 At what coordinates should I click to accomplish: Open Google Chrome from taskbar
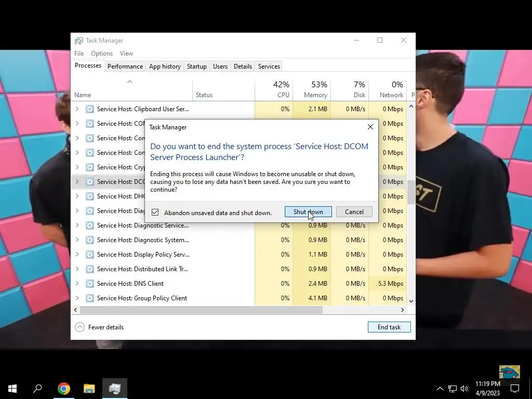tap(64, 389)
